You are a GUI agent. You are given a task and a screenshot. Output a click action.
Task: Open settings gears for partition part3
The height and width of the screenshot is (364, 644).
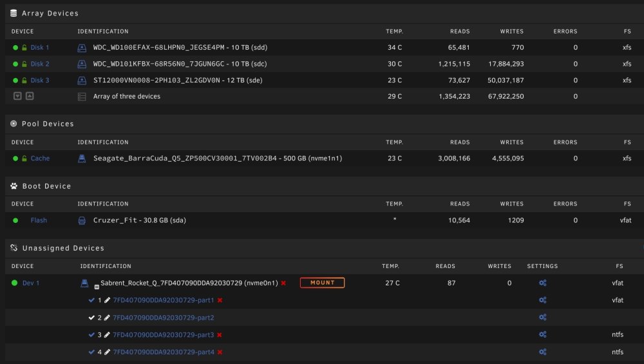[x=542, y=335]
